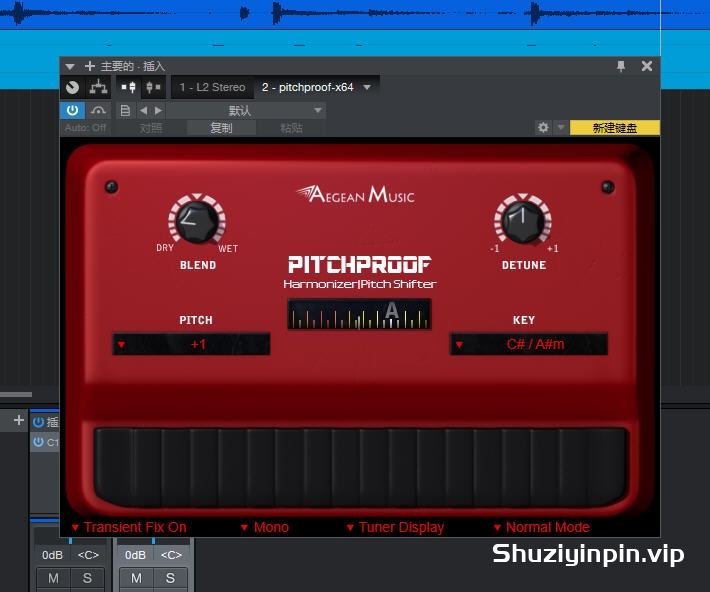Toggle the Pitchproof plugin power bypass button
Screen dimensions: 710x592
[x=72, y=110]
